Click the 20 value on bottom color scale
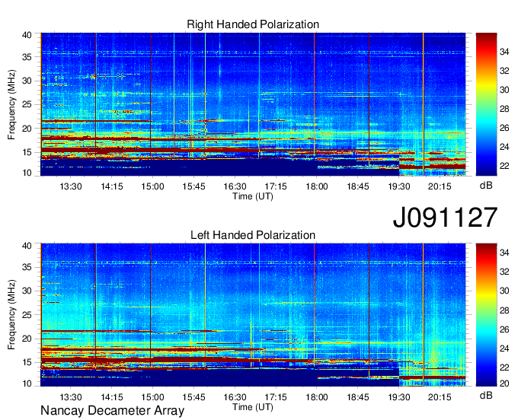This screenshot has width=518, height=420. 504,383
